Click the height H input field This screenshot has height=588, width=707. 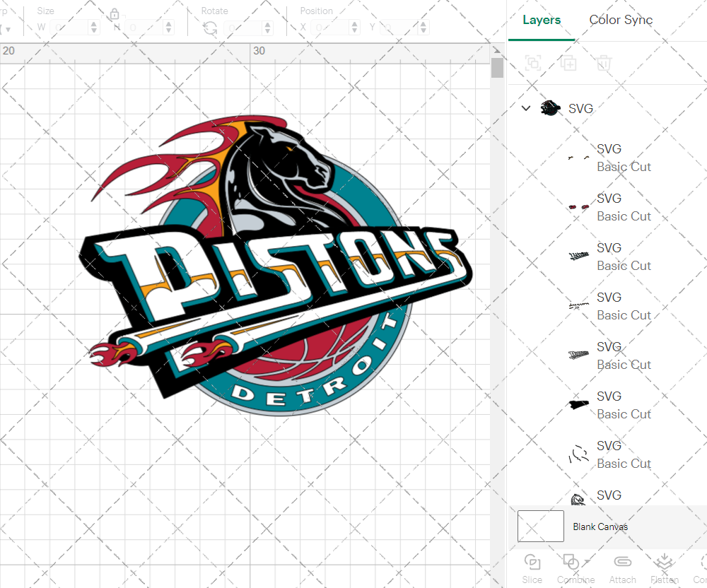pyautogui.click(x=144, y=28)
